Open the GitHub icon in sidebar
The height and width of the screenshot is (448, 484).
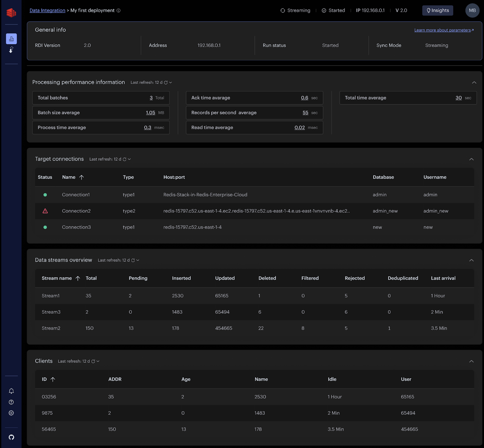coord(11,437)
